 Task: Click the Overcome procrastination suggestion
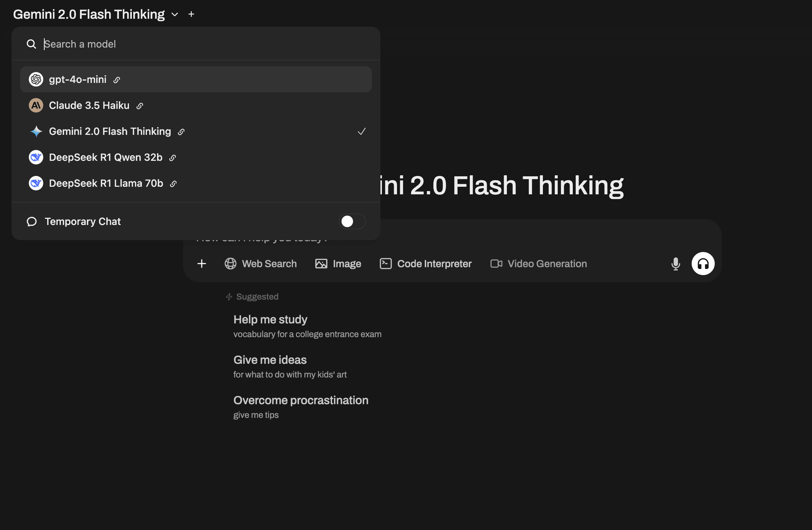[x=301, y=400]
